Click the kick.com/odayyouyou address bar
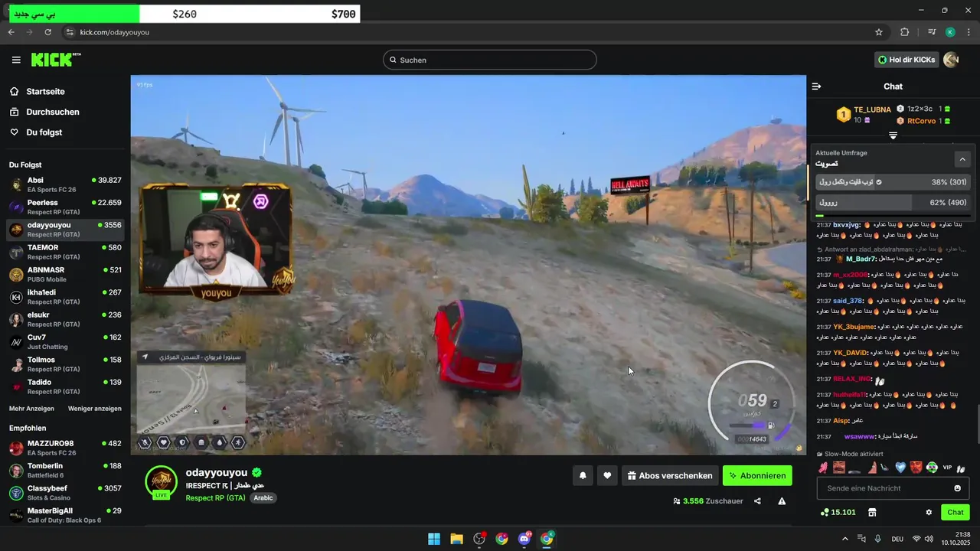Image resolution: width=980 pixels, height=551 pixels. coord(114,32)
